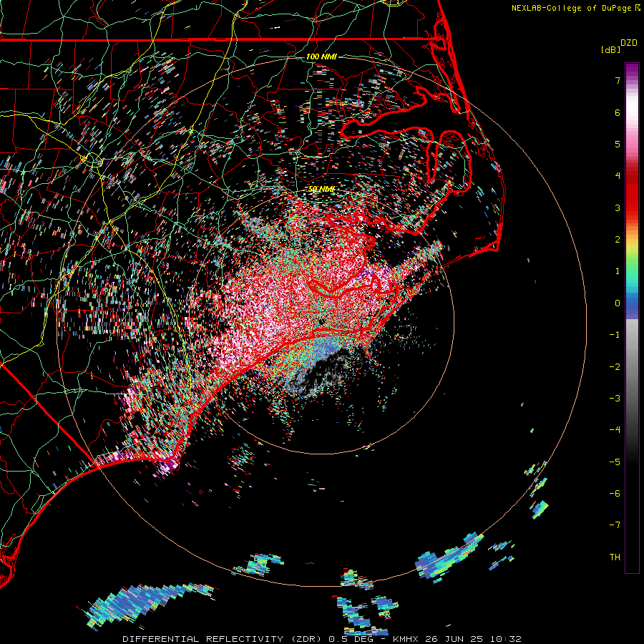Screen dimensions: 644x644
Task: Click the -1 value on the color scale
Action: point(615,335)
